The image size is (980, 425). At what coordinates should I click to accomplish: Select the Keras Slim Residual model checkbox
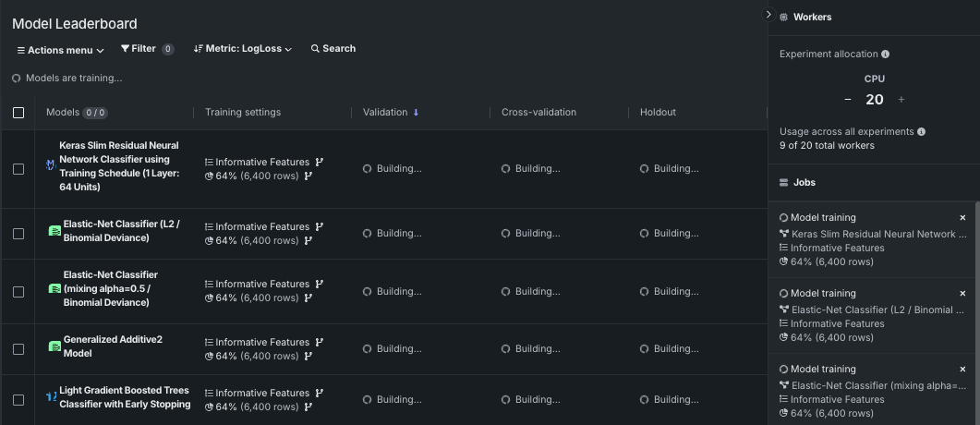18,169
